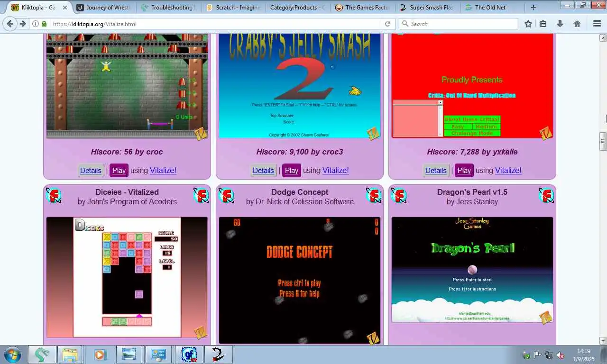The image size is (607, 364).
Task: Open the downloads arrow icon
Action: pos(560,24)
